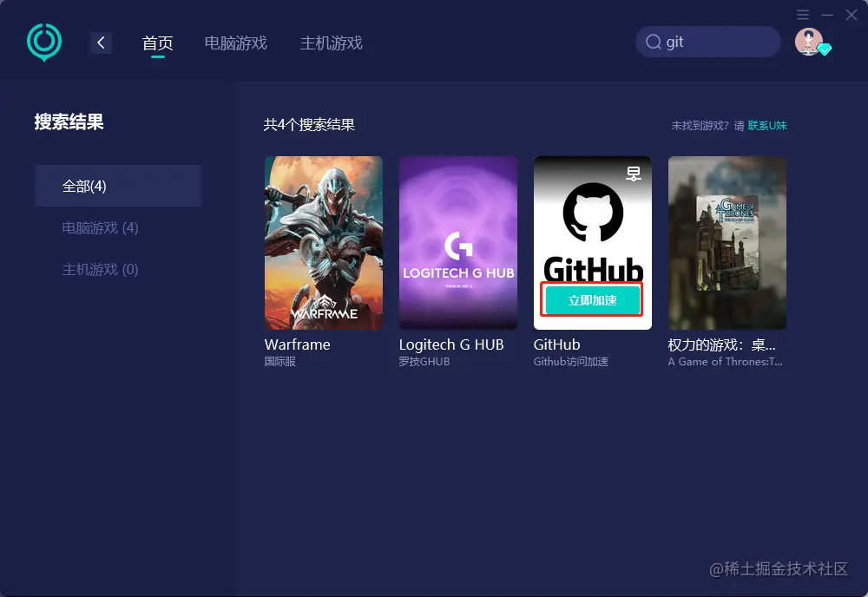The width and height of the screenshot is (868, 597).
Task: Select the 电脑游戏 (4) filter in sidebar
Action: tap(100, 228)
